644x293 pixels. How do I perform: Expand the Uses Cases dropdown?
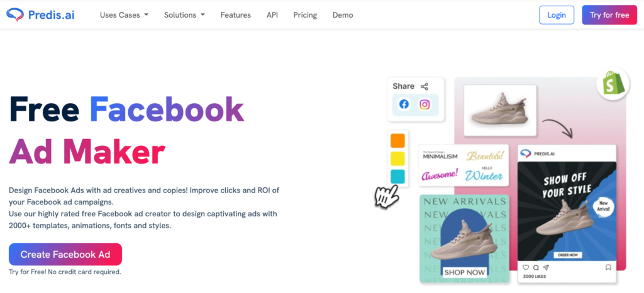[124, 15]
